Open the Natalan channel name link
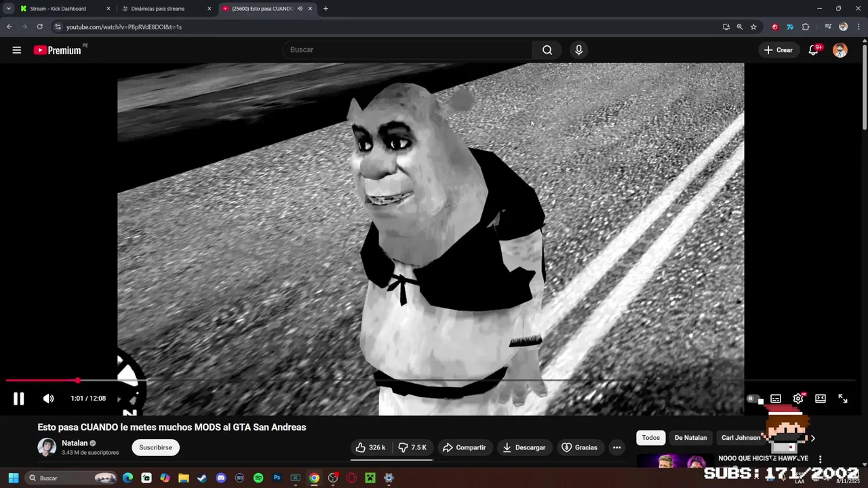Screen dimensions: 868x488 (75, 443)
